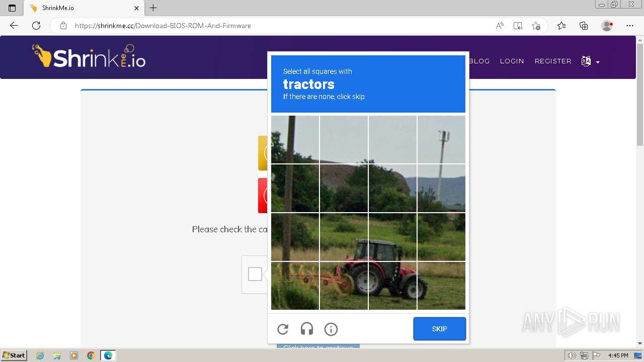Show captcha information

point(331,329)
